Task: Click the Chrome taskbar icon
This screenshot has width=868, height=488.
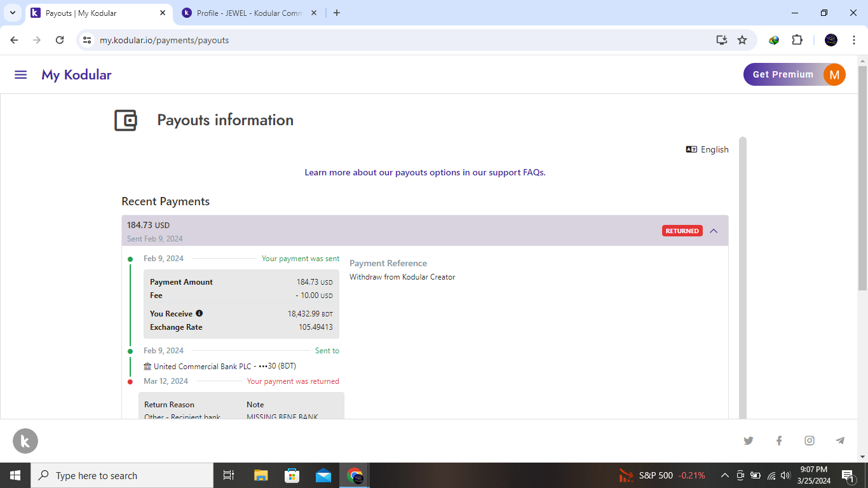Action: [355, 475]
